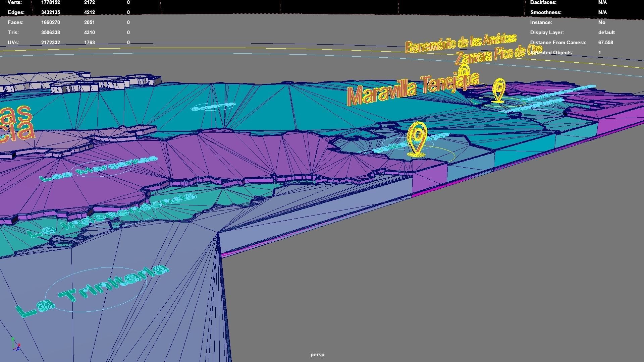Click the Faces label in HUD
Viewport: 644px width, 362px height.
coord(15,22)
